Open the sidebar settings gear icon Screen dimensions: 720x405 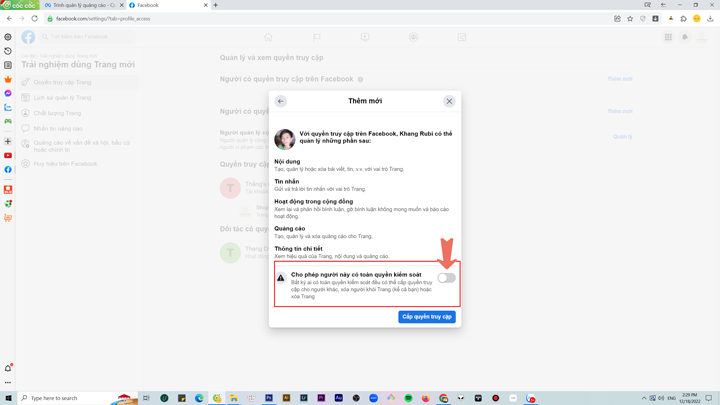pos(8,37)
